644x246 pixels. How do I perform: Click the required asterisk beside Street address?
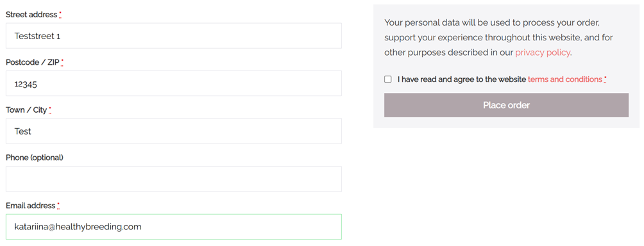pos(60,15)
